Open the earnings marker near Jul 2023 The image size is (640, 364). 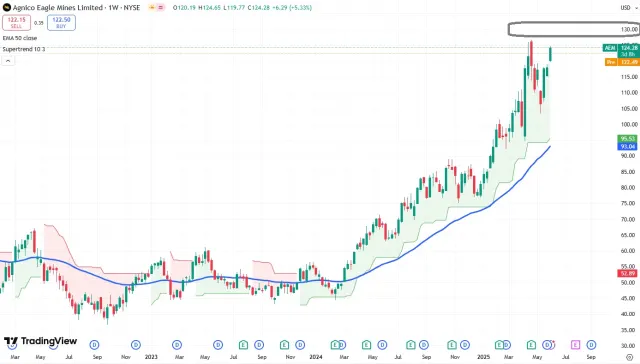[243, 345]
